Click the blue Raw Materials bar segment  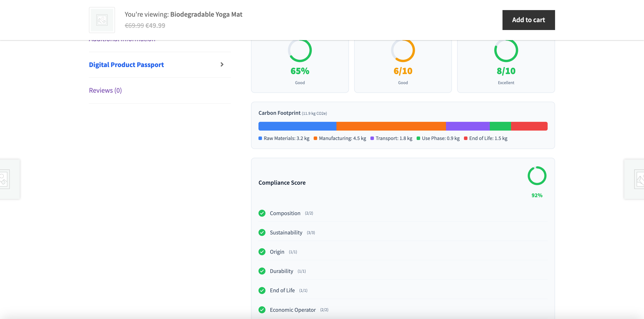pos(297,126)
